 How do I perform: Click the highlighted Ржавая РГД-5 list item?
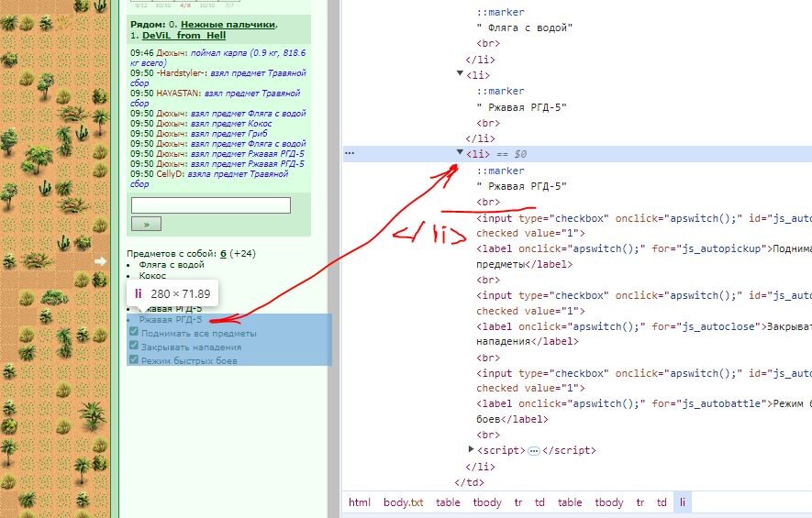171,320
